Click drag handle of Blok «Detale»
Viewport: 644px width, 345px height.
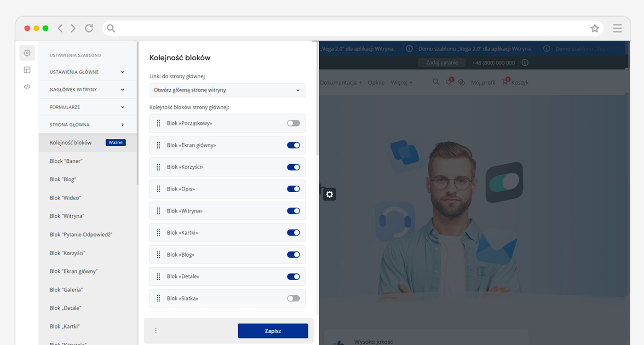tap(158, 276)
